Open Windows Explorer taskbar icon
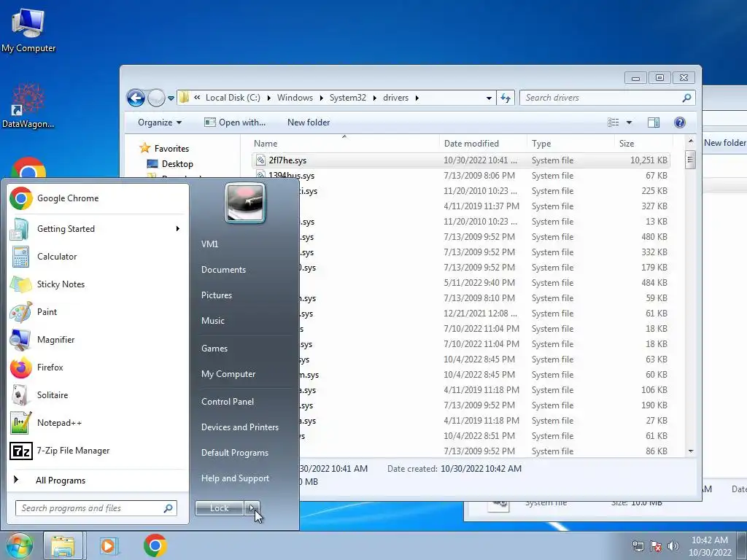 tap(63, 545)
